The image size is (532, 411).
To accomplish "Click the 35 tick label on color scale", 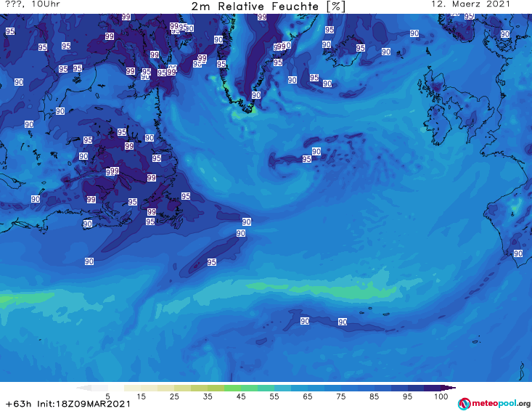I will coord(208,396).
